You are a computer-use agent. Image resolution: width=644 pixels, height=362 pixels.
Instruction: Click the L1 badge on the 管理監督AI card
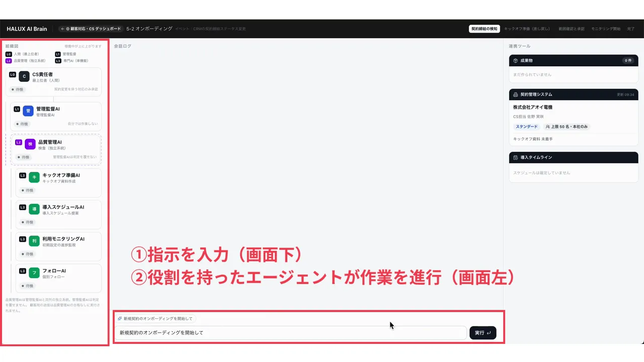pos(17,109)
